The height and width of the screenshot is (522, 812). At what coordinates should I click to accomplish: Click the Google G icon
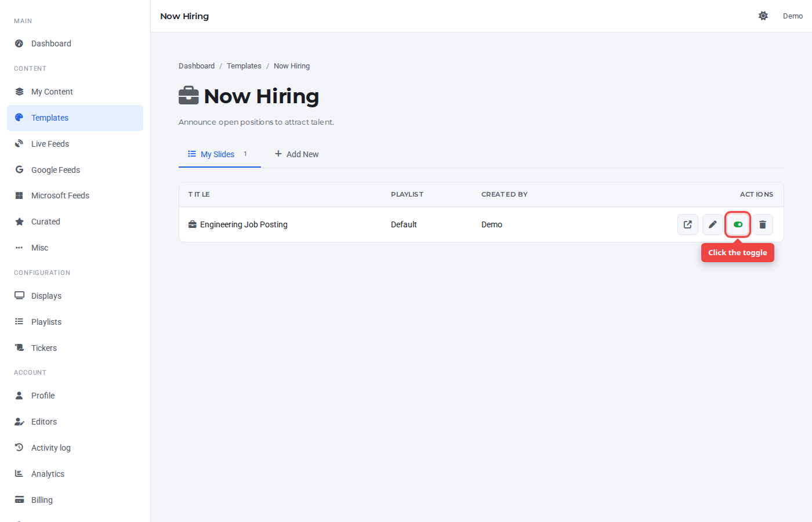point(19,169)
